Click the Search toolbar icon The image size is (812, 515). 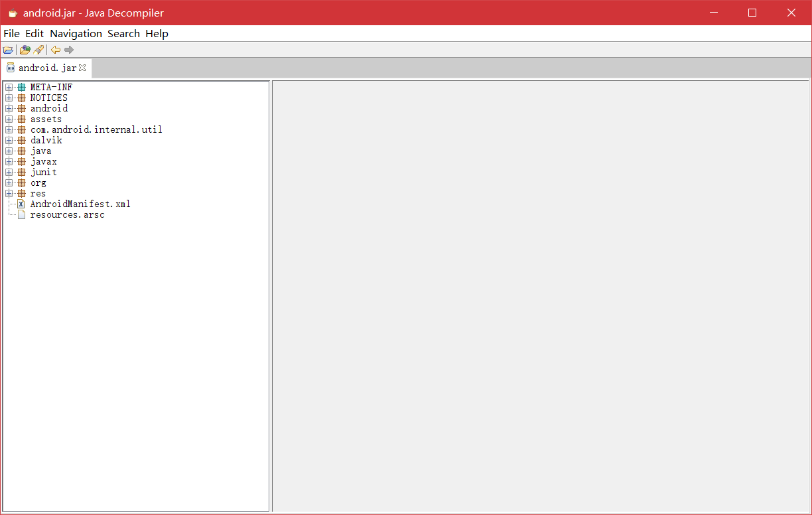[x=39, y=50]
